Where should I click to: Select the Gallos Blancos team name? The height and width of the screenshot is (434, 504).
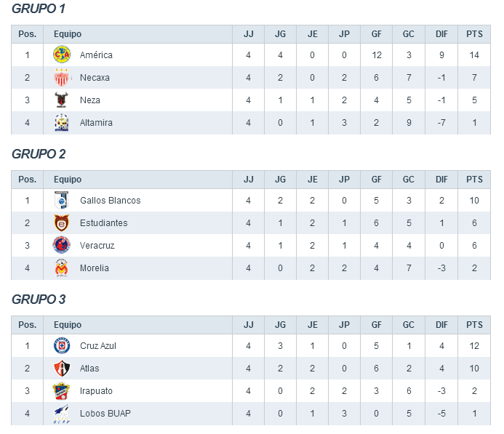pos(110,201)
